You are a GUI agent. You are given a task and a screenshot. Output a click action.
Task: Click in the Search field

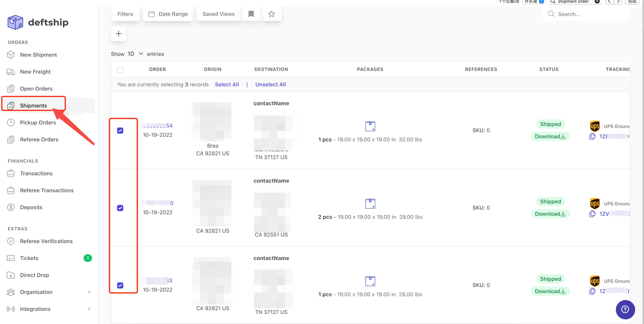point(587,14)
